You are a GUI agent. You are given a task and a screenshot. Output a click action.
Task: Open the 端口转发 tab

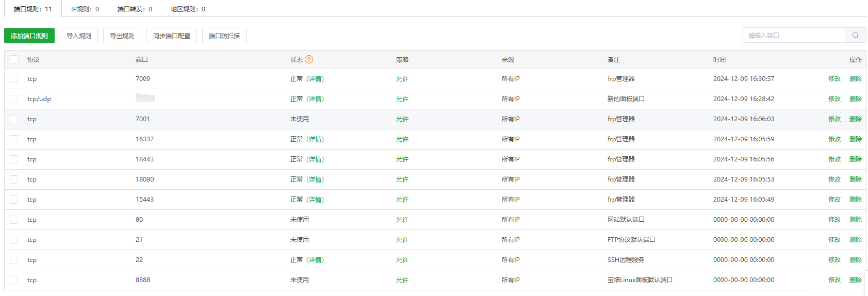click(x=135, y=9)
